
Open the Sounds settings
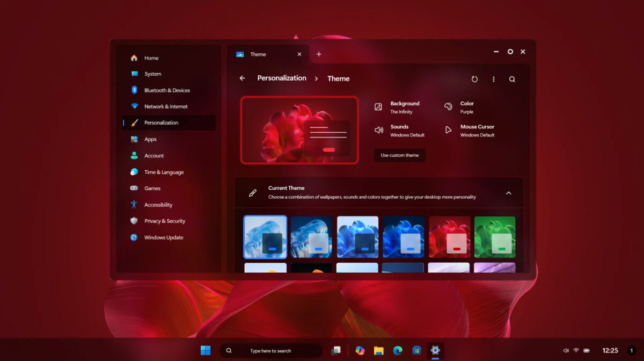pyautogui.click(x=402, y=130)
